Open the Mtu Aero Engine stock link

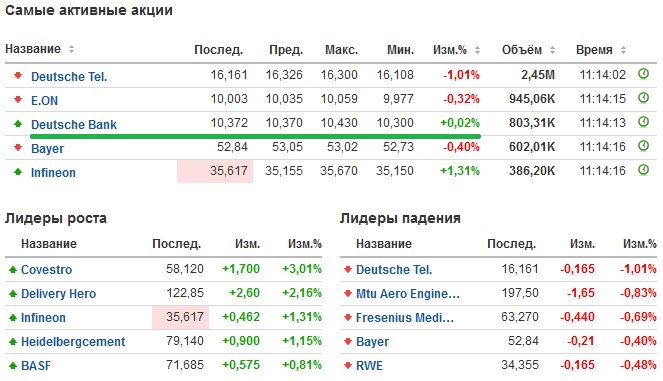408,293
